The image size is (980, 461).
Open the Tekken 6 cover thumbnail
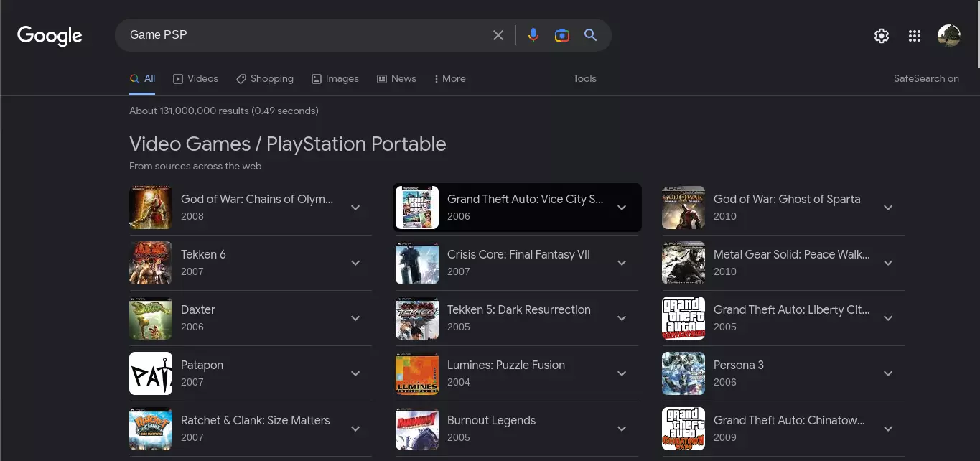click(x=151, y=263)
